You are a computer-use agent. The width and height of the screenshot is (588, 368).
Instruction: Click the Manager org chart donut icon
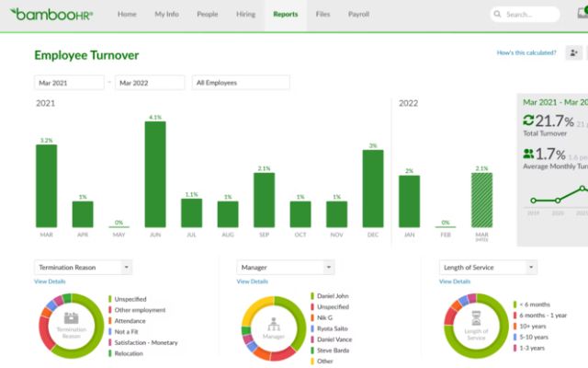click(274, 325)
